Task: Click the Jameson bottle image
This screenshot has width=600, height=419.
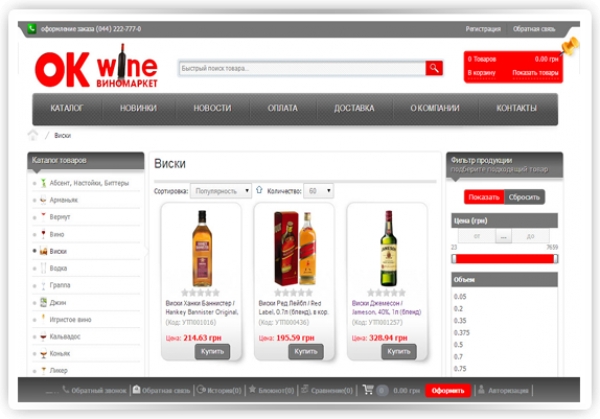Action: [388, 248]
